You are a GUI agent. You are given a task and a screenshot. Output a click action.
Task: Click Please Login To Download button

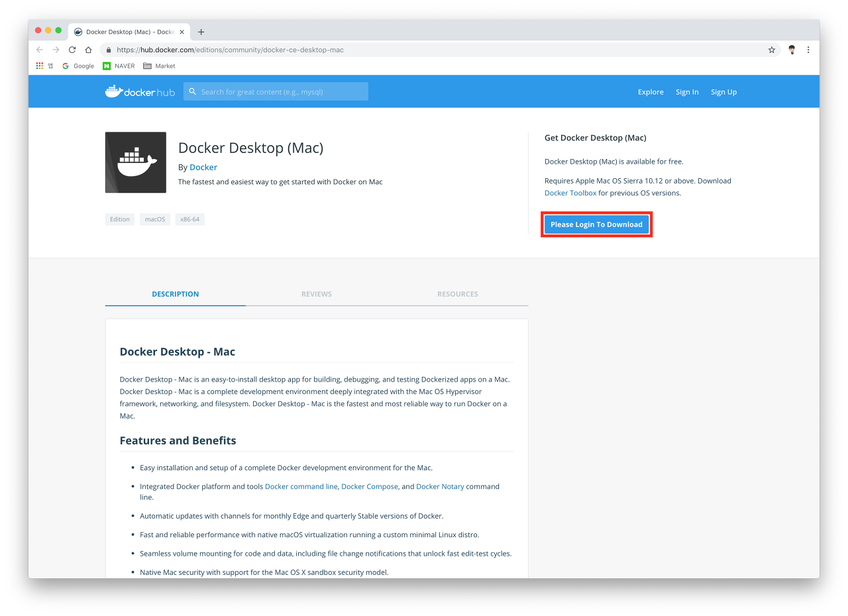tap(596, 225)
